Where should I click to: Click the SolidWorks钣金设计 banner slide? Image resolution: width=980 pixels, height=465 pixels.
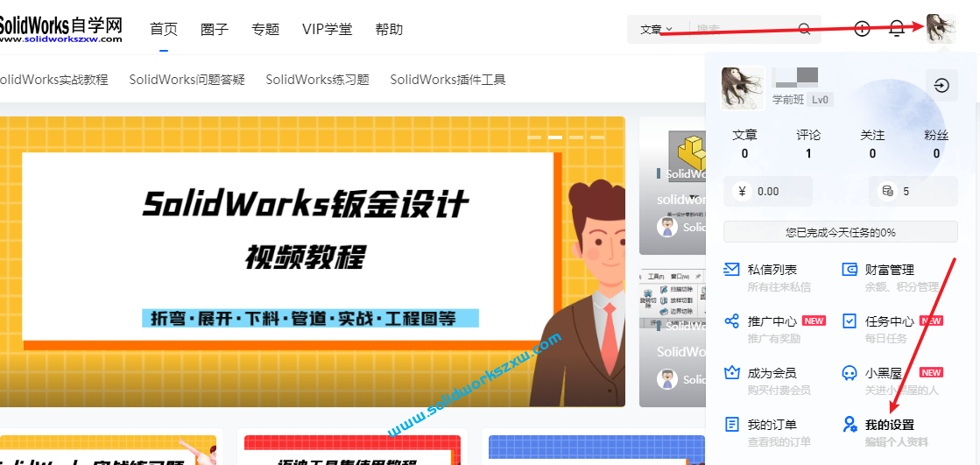pyautogui.click(x=313, y=261)
